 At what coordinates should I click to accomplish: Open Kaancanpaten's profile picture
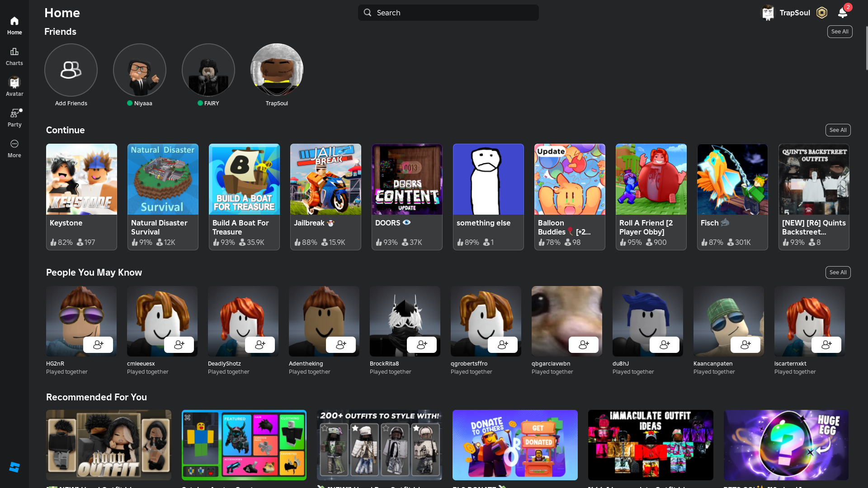(729, 321)
